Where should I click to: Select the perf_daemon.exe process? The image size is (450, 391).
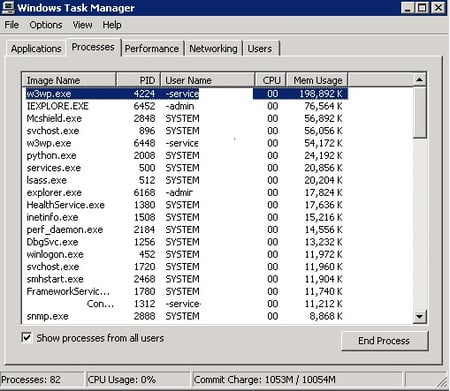click(x=187, y=230)
